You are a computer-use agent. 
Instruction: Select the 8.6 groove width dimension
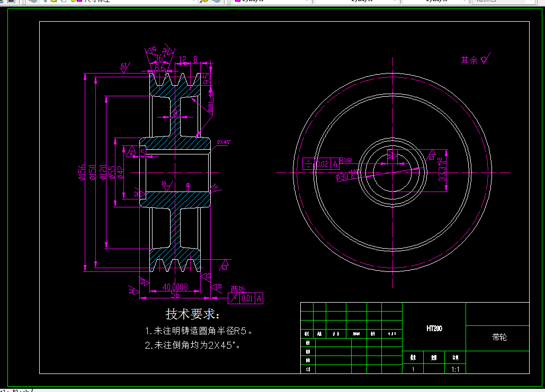pyautogui.click(x=159, y=67)
